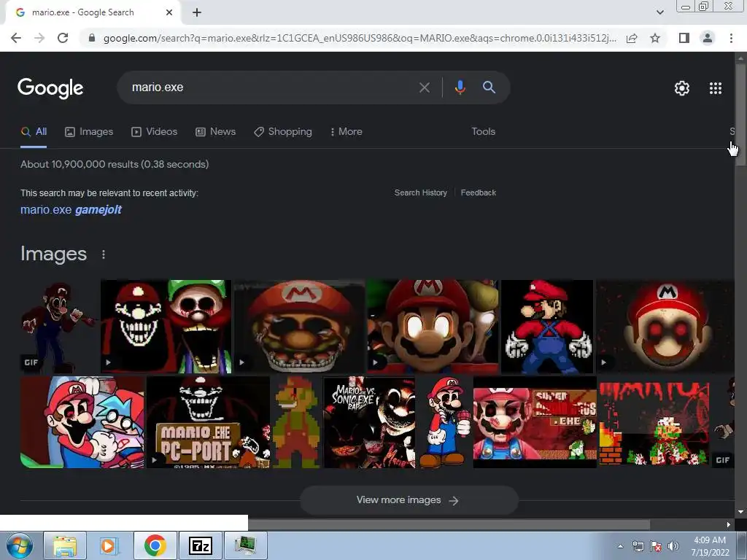The width and height of the screenshot is (747, 560).
Task: Open the Action Center flag icon
Action: tap(656, 547)
